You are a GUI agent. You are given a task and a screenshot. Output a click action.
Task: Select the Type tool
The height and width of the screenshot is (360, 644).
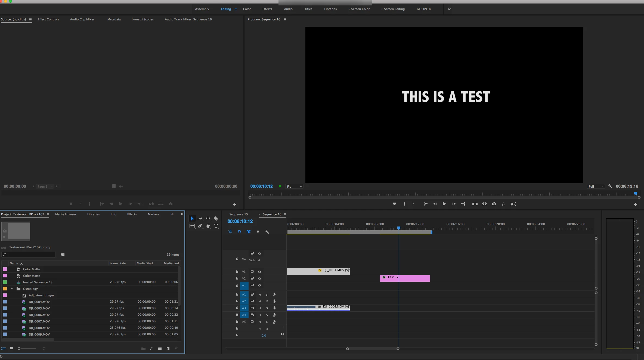coord(216,226)
